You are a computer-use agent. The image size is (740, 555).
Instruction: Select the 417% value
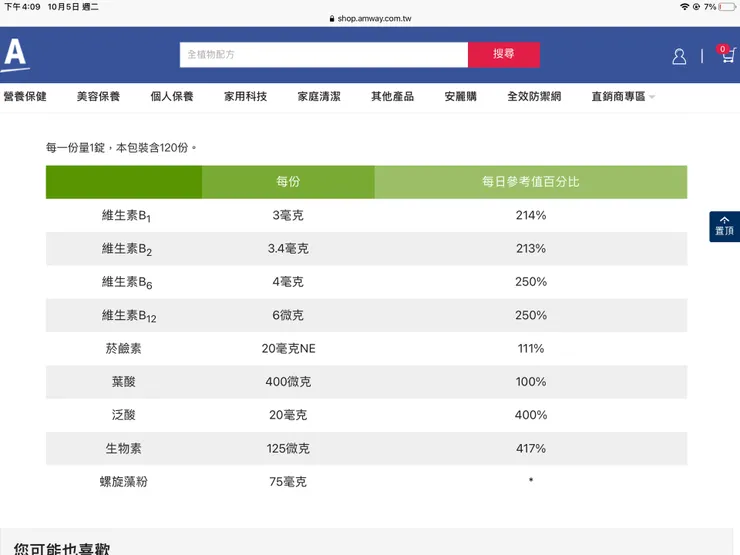(x=531, y=448)
